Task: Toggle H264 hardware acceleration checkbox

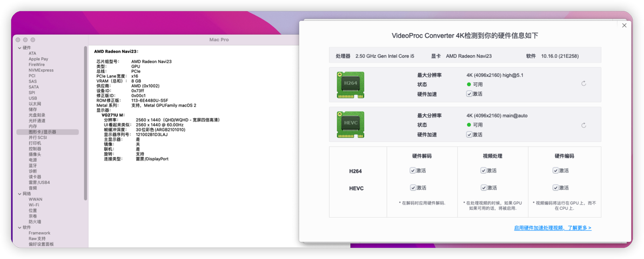Action: (x=469, y=94)
